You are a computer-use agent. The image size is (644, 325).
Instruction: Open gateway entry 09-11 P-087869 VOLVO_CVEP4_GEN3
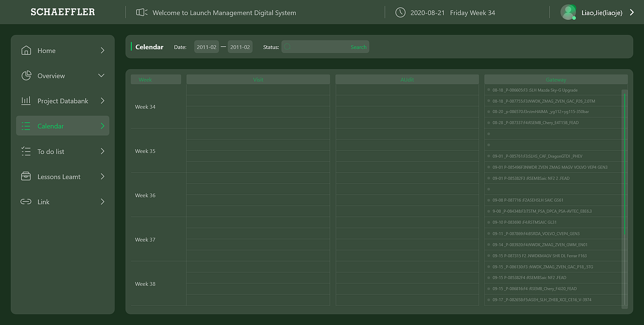[536, 233]
